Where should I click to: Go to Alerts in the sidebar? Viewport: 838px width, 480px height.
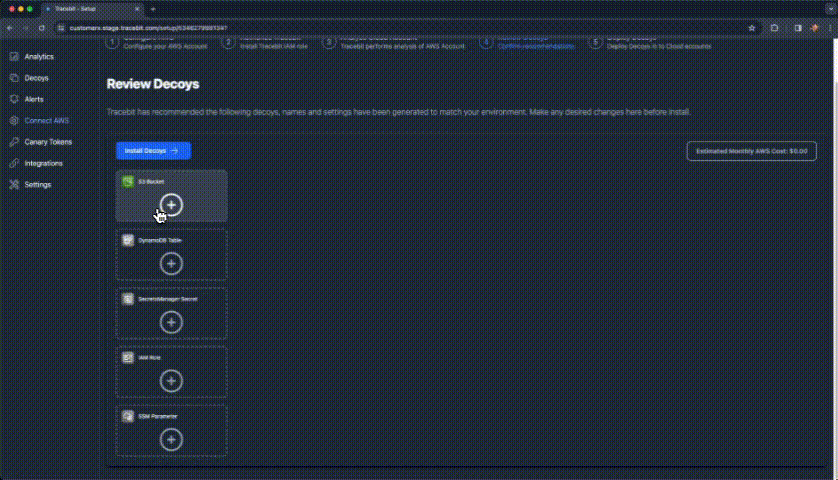pyautogui.click(x=27, y=99)
